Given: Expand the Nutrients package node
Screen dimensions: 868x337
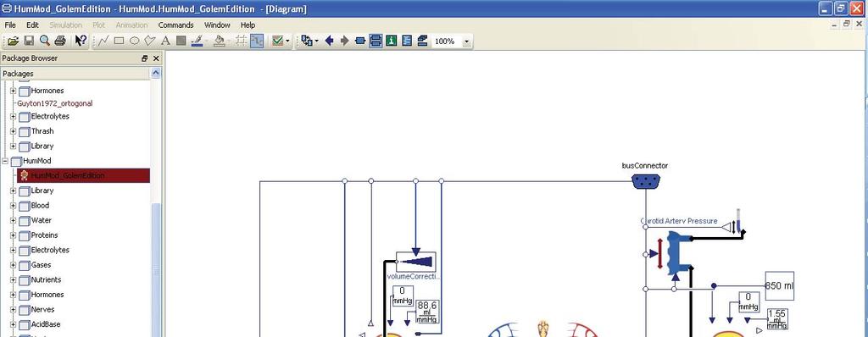Looking at the screenshot, I should click(x=14, y=280).
